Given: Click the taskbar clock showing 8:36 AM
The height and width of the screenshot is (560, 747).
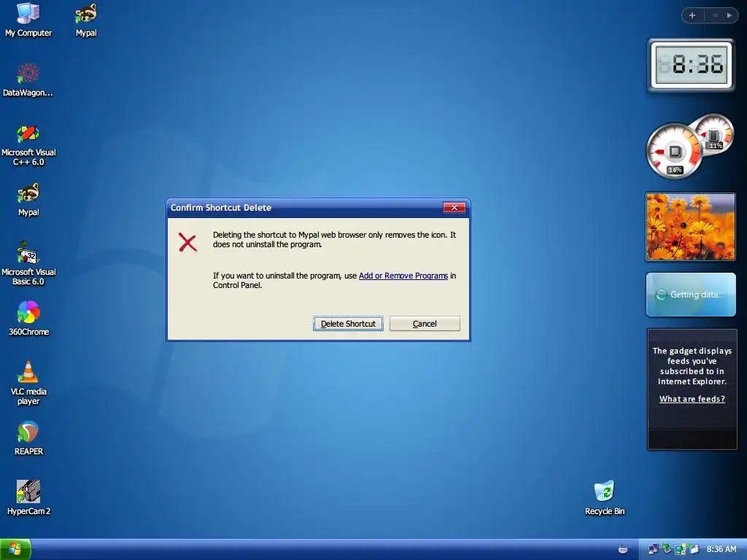Looking at the screenshot, I should pyautogui.click(x=721, y=550).
